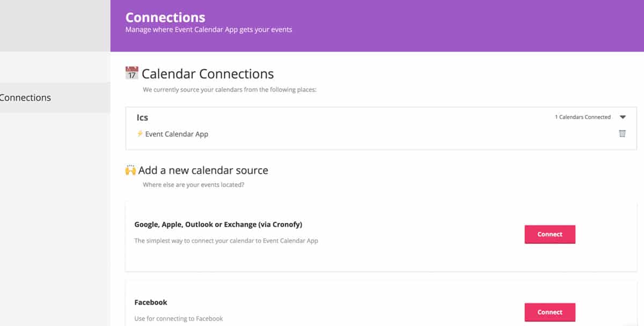Click the calendar icon beside Calendar Connections
Screen dimensions: 644x326
pos(131,73)
